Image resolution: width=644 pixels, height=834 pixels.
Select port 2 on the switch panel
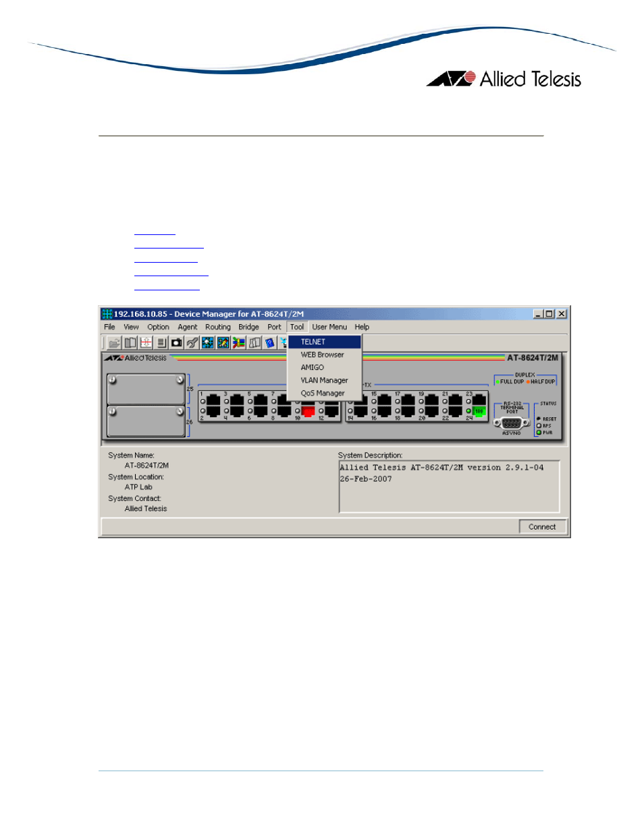(213, 411)
